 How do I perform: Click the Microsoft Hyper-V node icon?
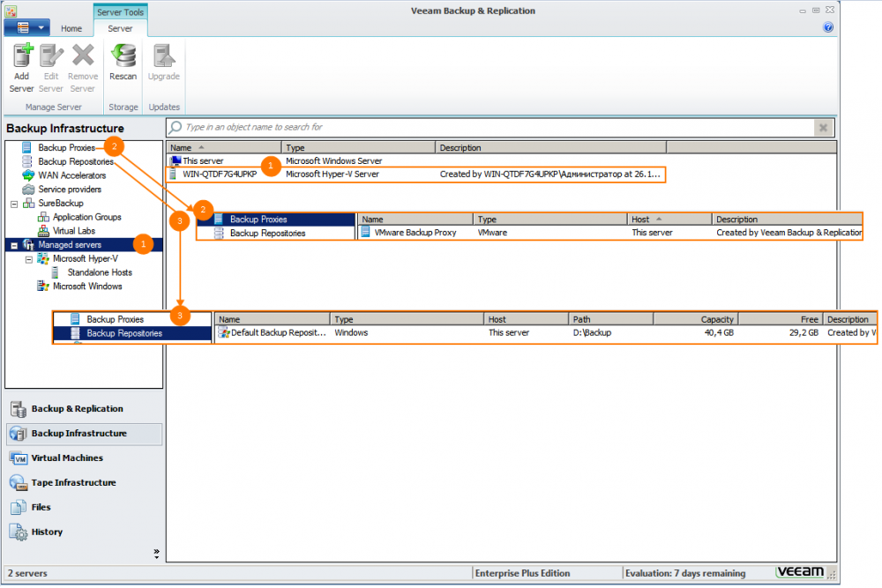click(43, 258)
